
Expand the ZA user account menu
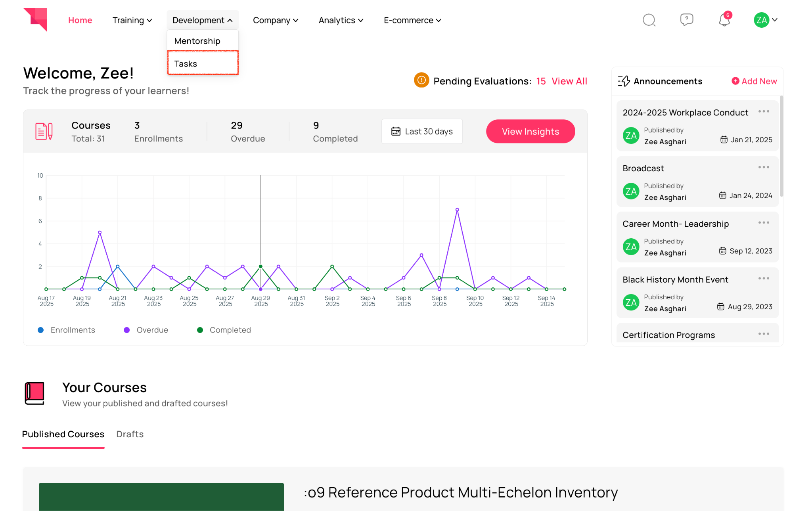766,20
